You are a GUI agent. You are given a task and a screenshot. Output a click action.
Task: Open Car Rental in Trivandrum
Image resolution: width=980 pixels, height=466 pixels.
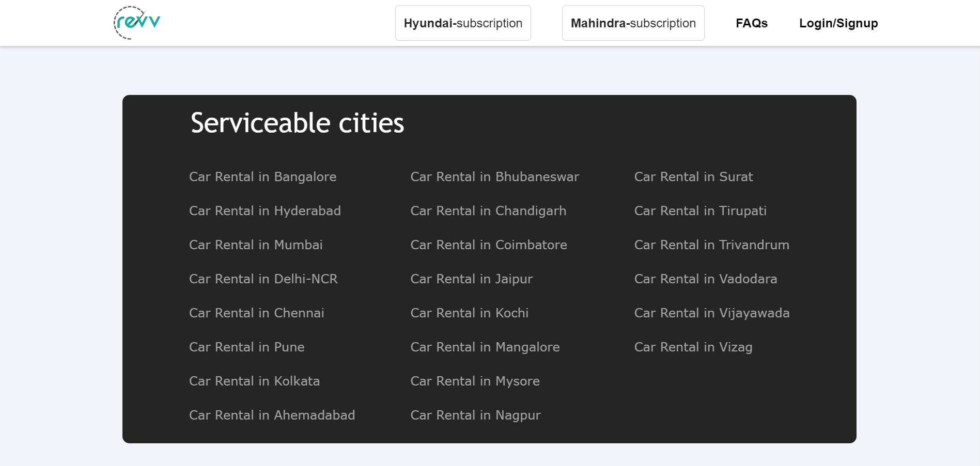point(711,245)
